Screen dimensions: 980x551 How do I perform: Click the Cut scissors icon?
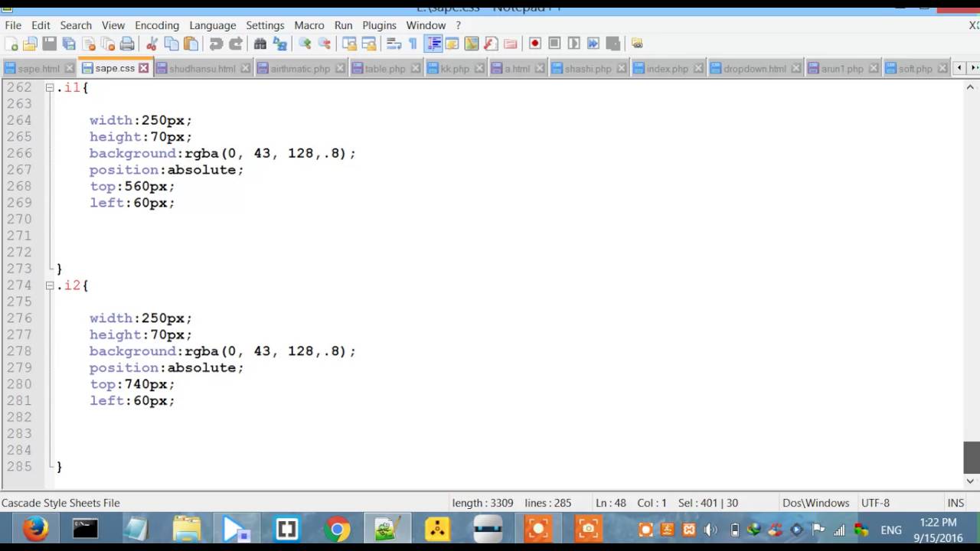152,44
